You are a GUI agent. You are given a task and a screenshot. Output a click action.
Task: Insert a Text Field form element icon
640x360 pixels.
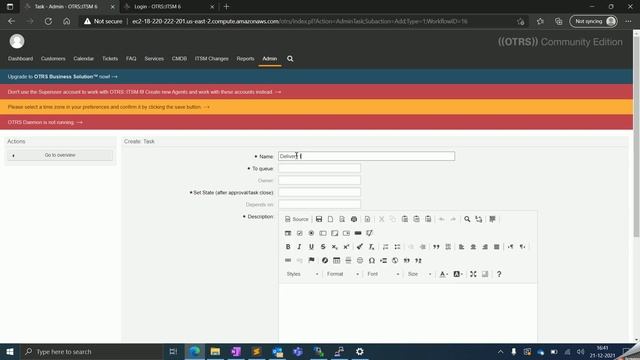tap(323, 233)
